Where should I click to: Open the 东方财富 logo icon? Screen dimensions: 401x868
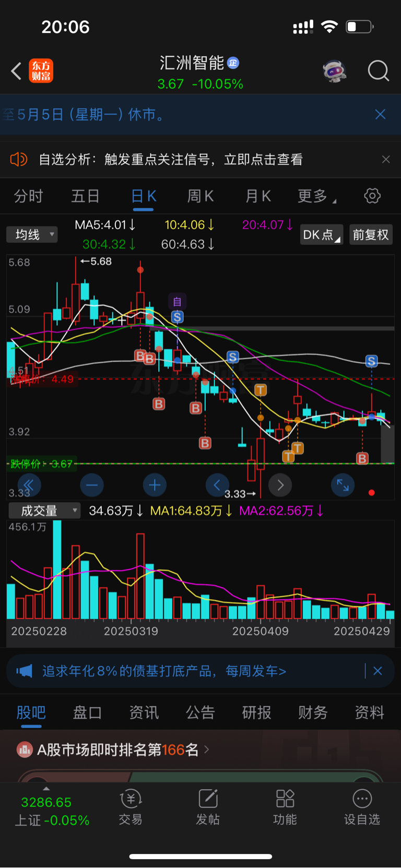[41, 71]
